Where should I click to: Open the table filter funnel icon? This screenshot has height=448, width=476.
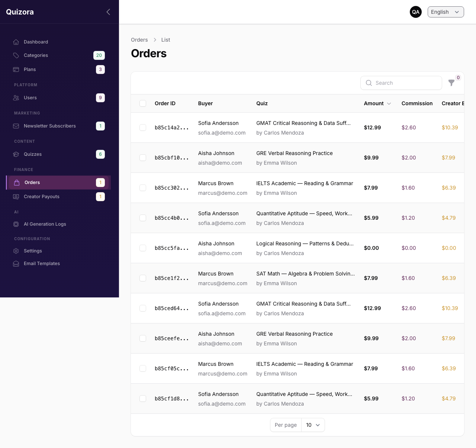[x=451, y=83]
